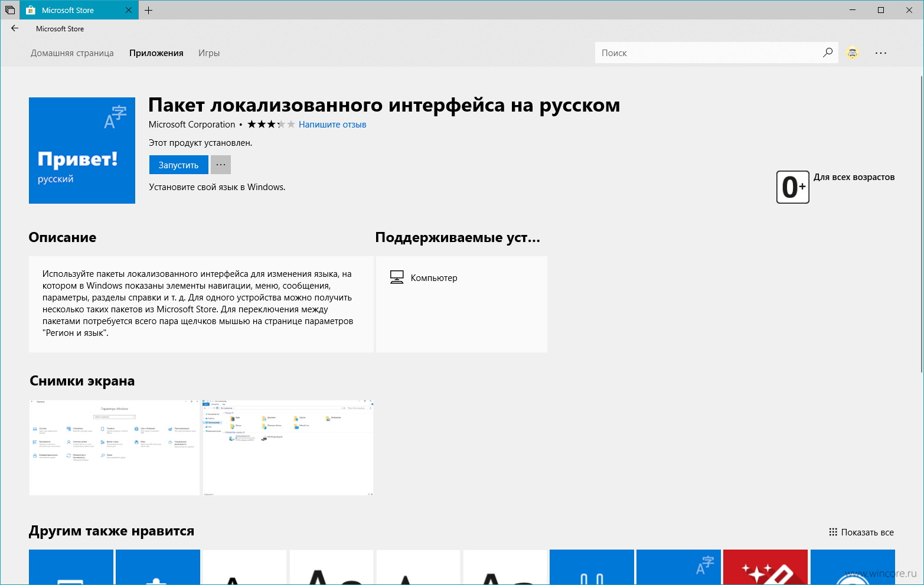Open the tab overview icon
The image size is (924, 585).
pos(10,10)
